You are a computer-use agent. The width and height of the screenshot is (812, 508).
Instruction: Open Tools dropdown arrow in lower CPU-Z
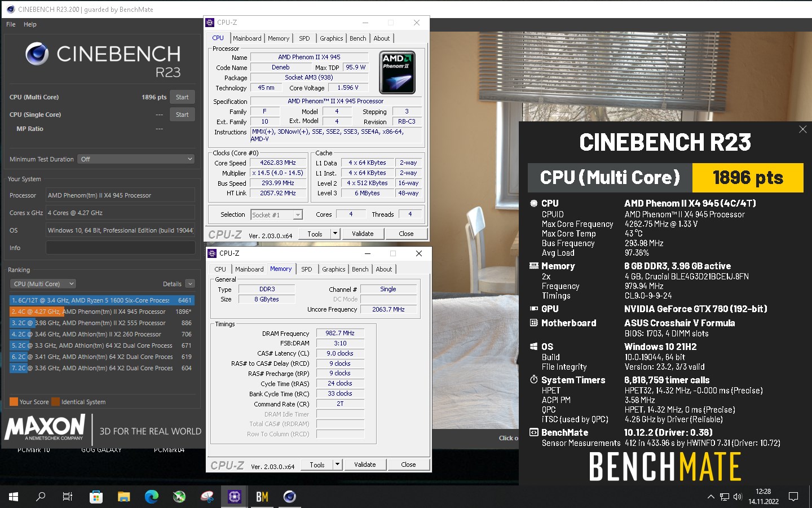pyautogui.click(x=337, y=465)
